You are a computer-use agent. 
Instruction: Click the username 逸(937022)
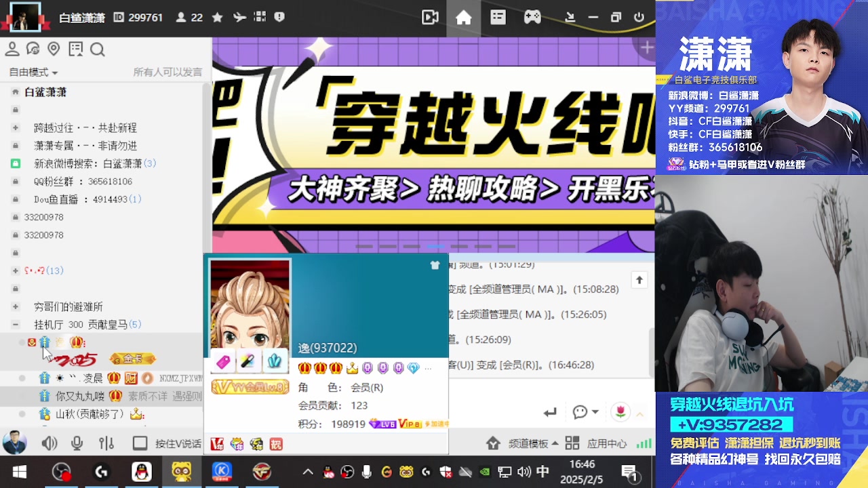[x=328, y=348]
